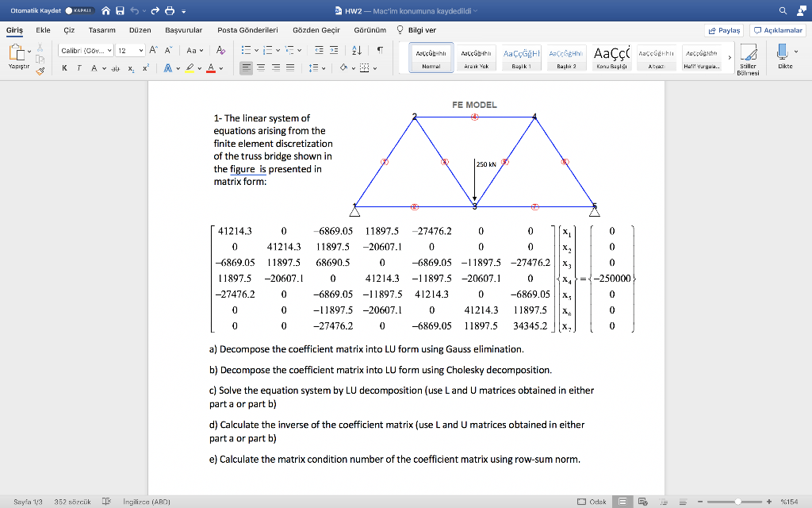Enable subscript formatting
812x508 pixels.
click(132, 68)
